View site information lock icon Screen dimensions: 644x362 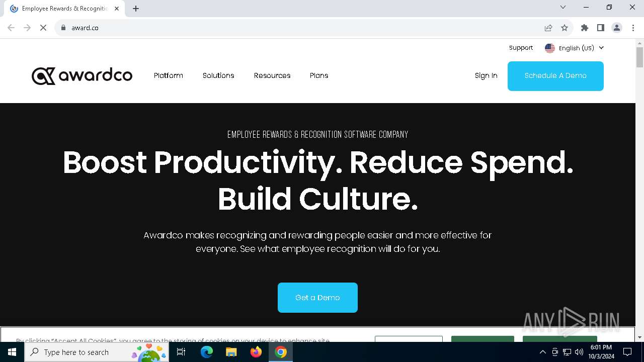63,28
